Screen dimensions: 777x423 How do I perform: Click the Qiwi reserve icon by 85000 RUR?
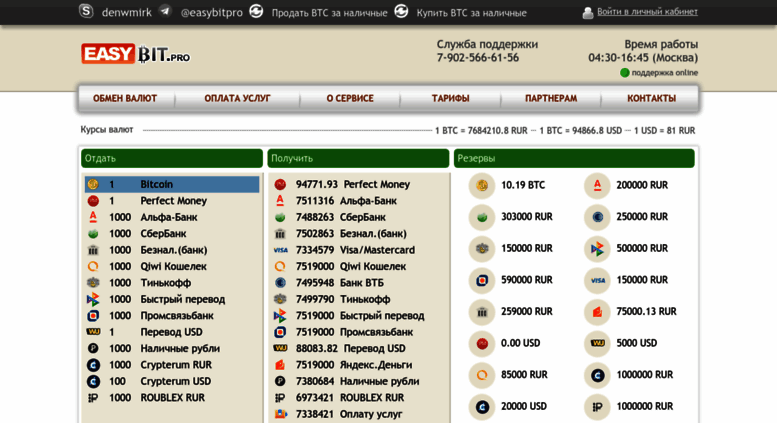[482, 375]
